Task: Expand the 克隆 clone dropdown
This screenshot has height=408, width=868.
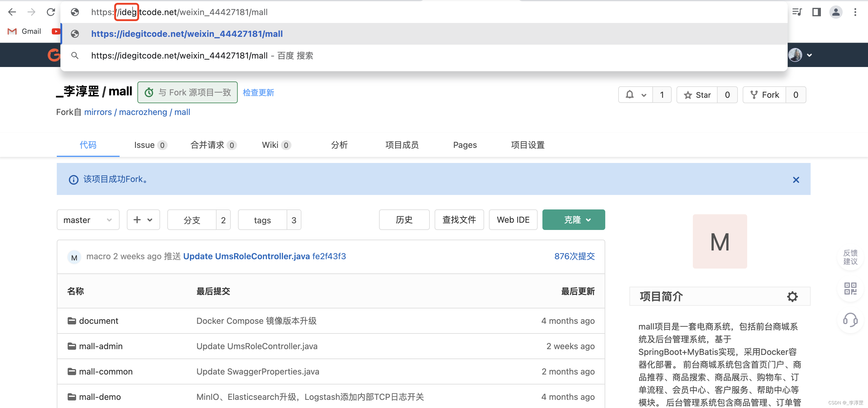Action: pos(574,219)
